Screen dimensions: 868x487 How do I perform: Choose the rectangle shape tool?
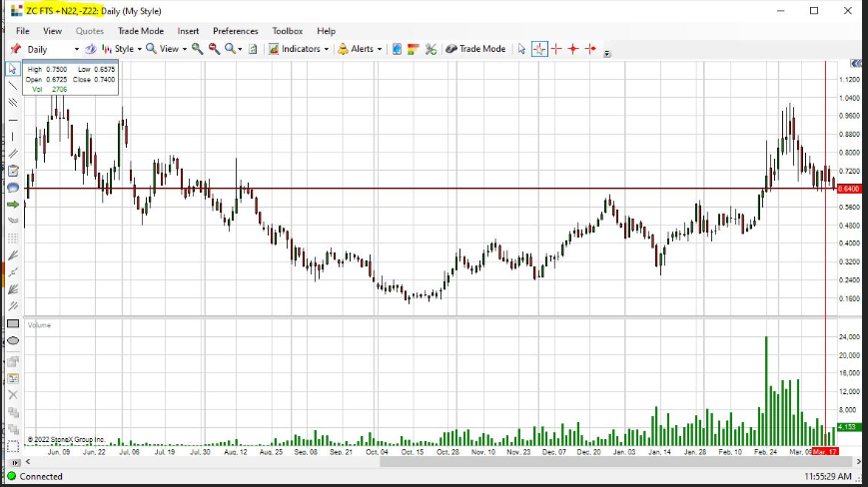click(13, 323)
